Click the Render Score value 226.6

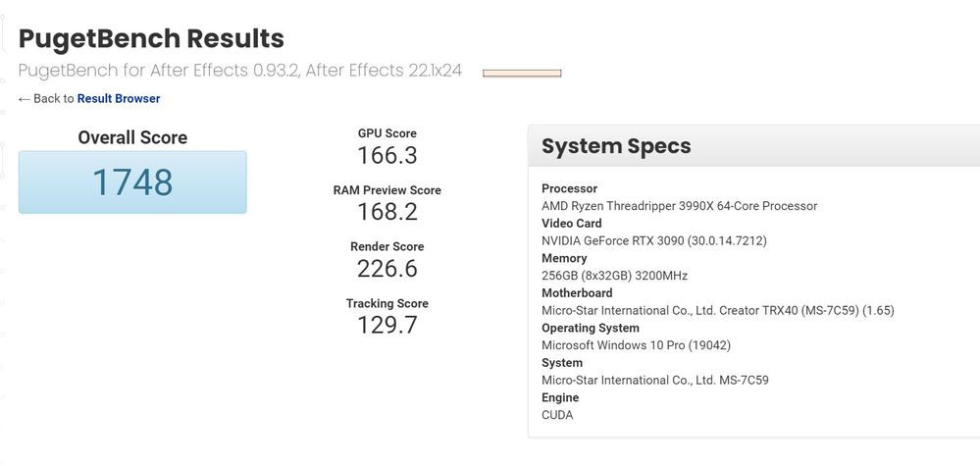[387, 268]
